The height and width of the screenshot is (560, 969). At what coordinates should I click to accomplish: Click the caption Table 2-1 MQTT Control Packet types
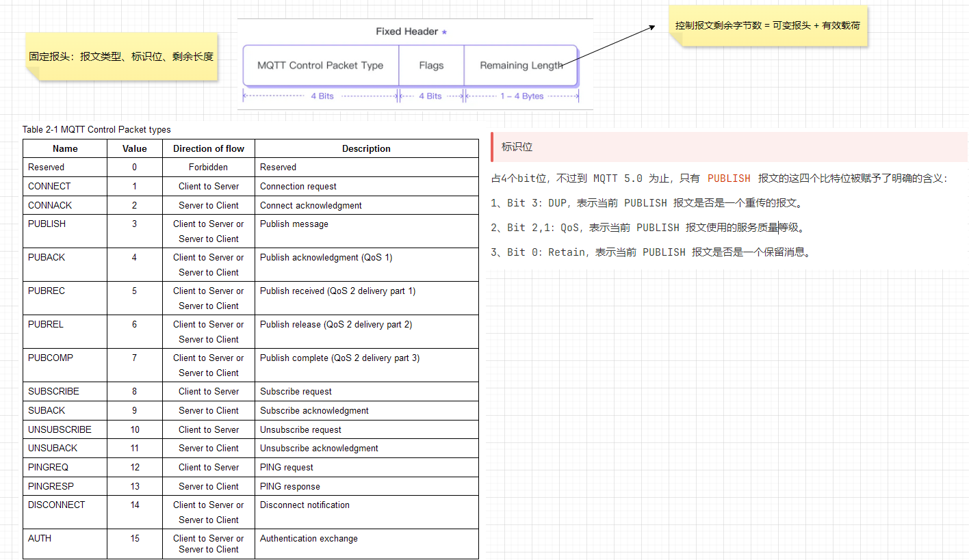click(x=96, y=129)
